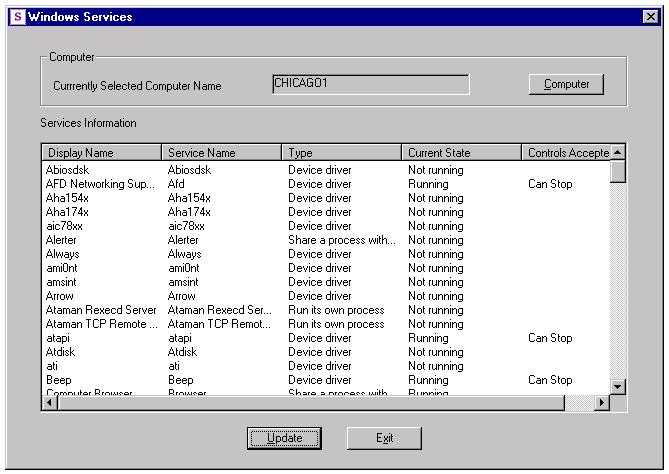The height and width of the screenshot is (474, 669).
Task: Select the aic78xx display name
Action: pos(64,226)
